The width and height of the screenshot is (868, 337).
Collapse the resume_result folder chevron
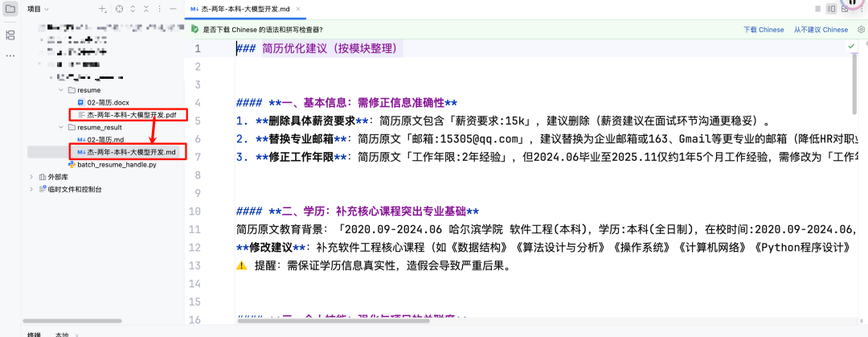pyautogui.click(x=61, y=128)
